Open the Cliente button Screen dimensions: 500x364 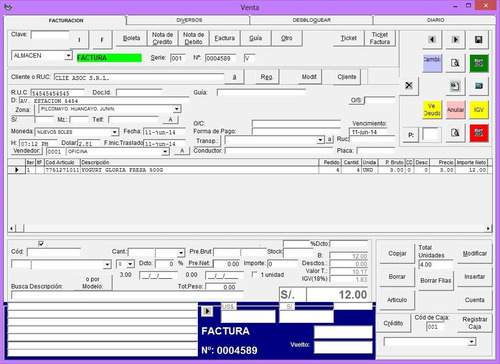346,77
